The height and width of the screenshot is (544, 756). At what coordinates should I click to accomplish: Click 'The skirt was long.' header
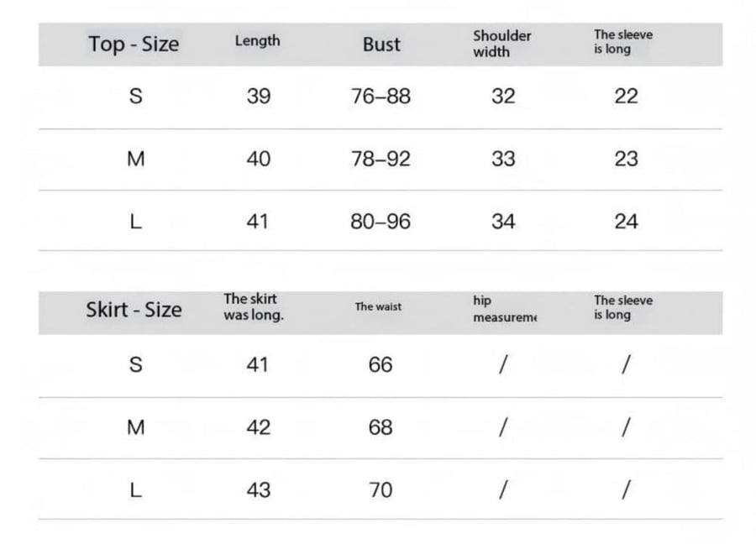254,307
